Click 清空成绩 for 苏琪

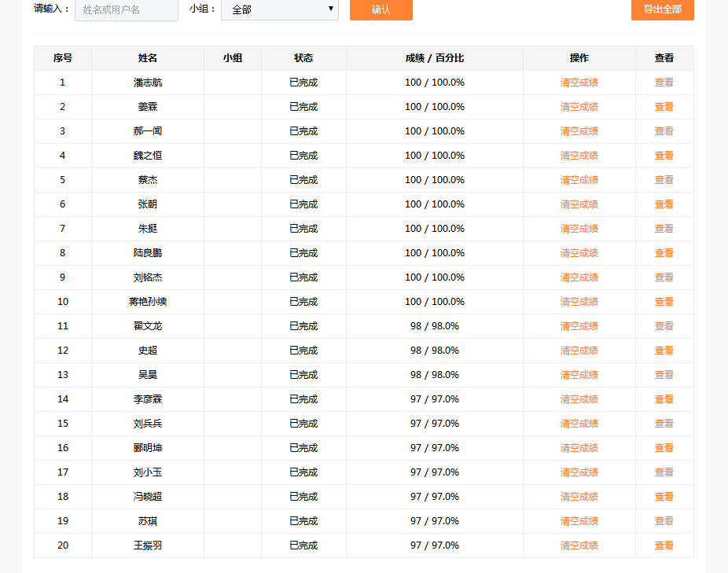tap(579, 521)
